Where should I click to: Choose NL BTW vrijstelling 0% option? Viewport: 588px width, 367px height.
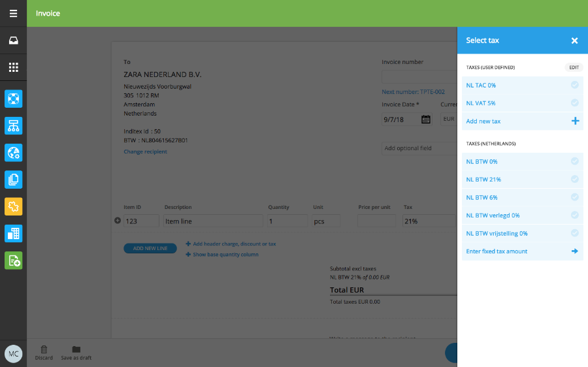523,233
